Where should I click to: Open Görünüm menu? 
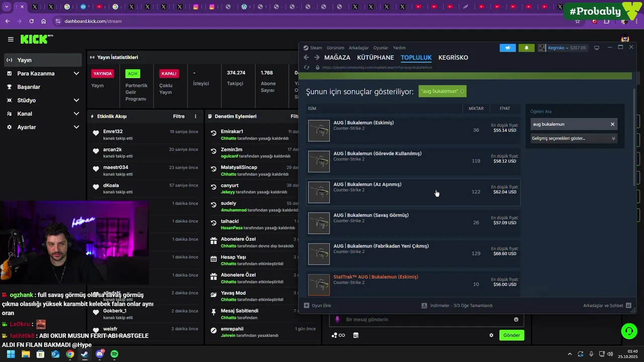[x=335, y=48]
